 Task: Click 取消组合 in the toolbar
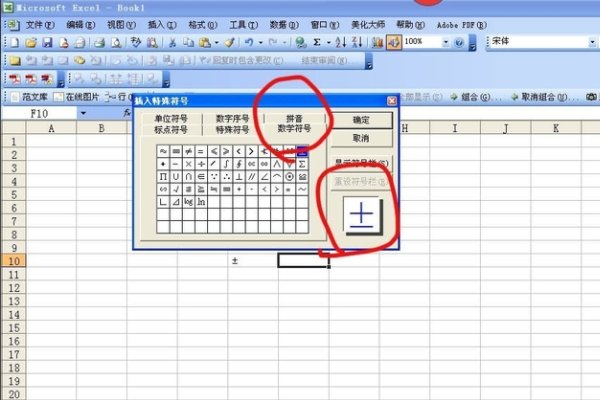tap(543, 97)
